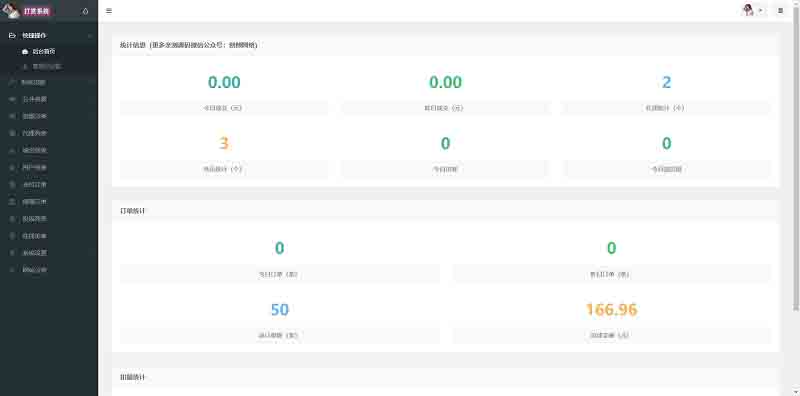The image size is (800, 396).
Task: Click the orange value 166.96
Action: 611,310
